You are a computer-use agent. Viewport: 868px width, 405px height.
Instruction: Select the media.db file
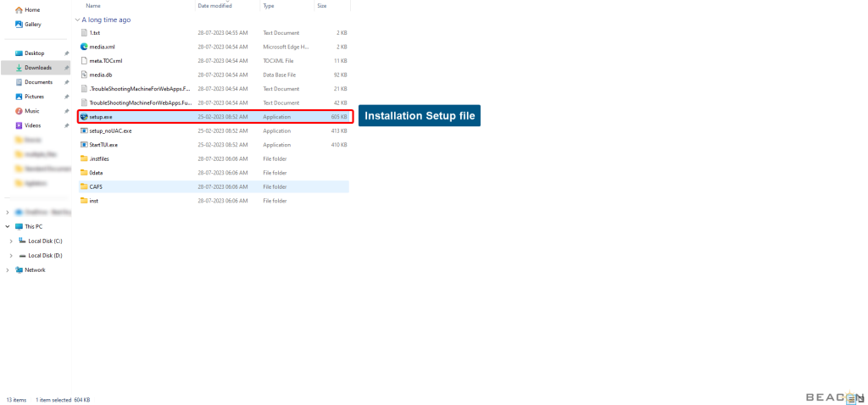pyautogui.click(x=214, y=75)
